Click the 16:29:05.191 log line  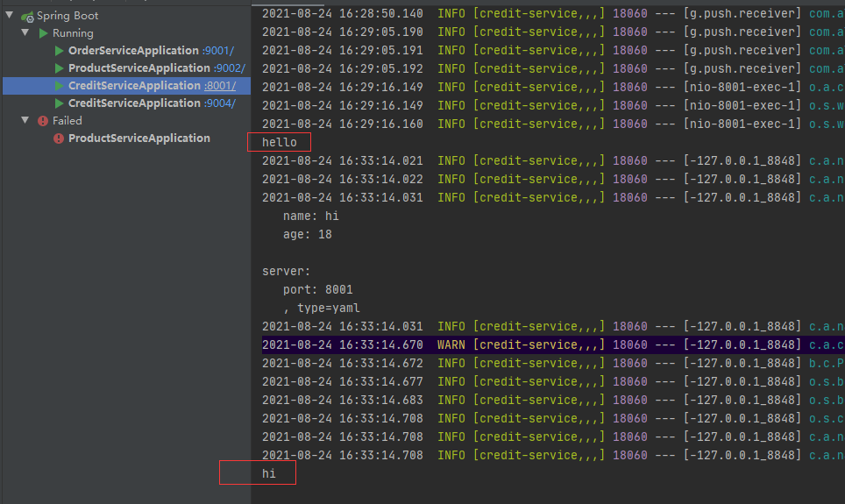pyautogui.click(x=553, y=50)
